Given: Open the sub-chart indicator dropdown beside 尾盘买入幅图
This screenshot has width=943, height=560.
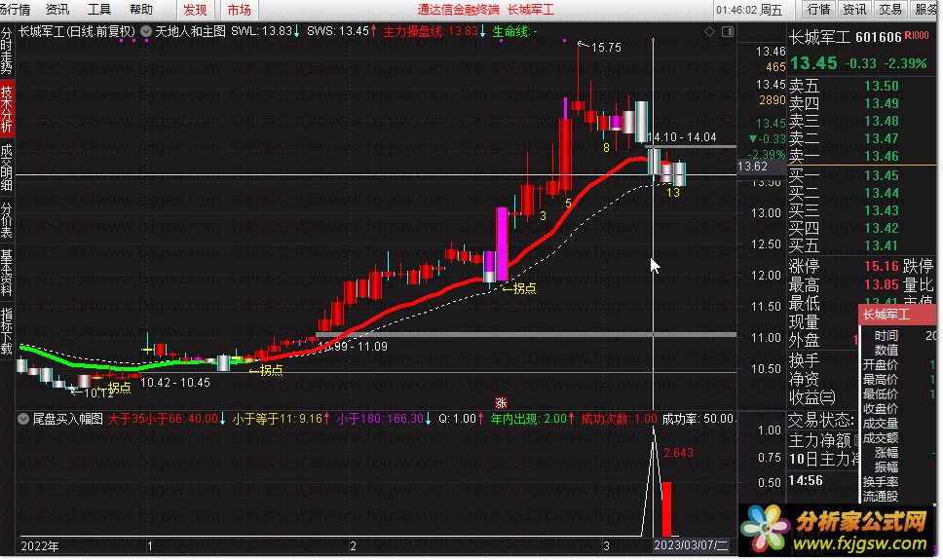Looking at the screenshot, I should click(x=23, y=419).
